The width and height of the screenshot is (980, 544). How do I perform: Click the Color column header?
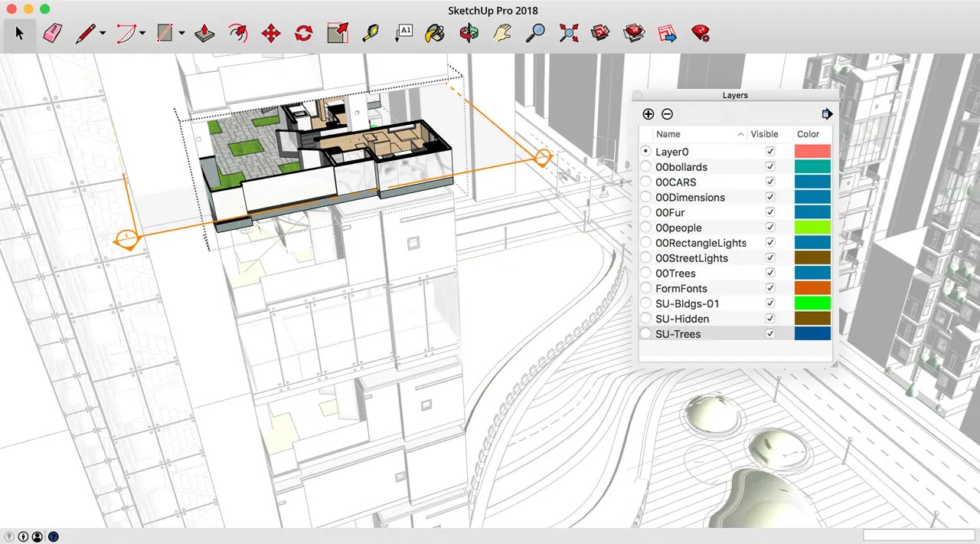808,133
